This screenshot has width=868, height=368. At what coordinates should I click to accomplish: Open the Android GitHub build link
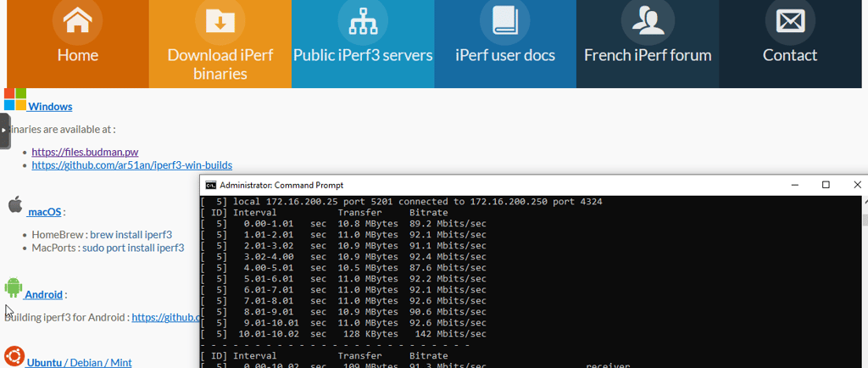tap(165, 317)
